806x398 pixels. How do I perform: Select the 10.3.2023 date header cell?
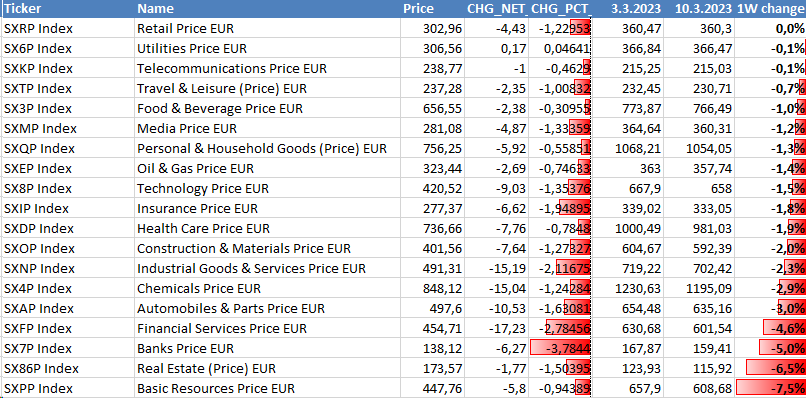[x=699, y=9]
